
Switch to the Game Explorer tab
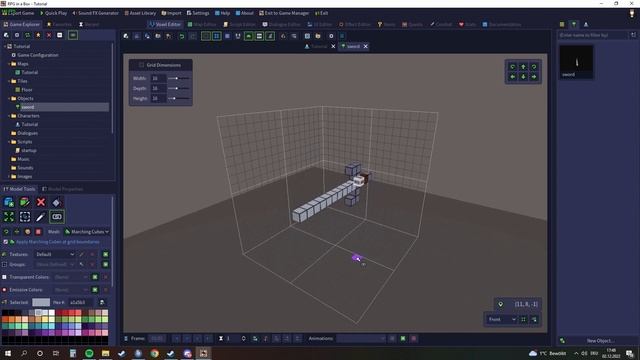point(22,24)
